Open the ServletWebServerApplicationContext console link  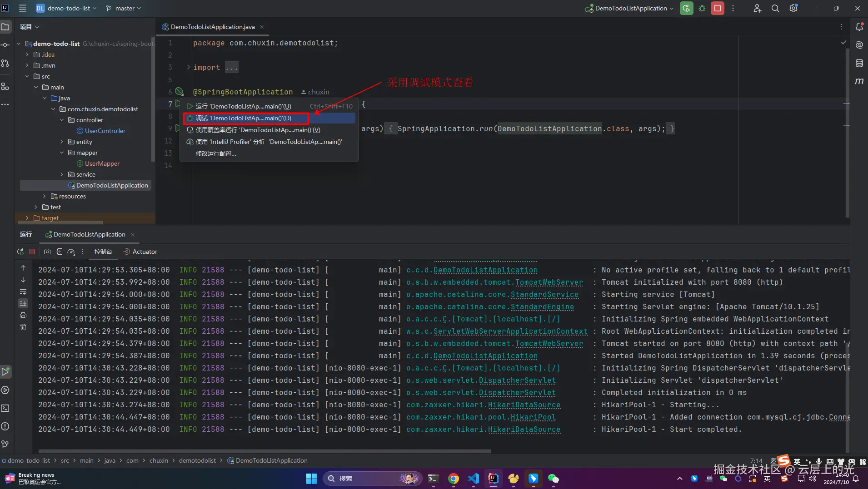510,331
